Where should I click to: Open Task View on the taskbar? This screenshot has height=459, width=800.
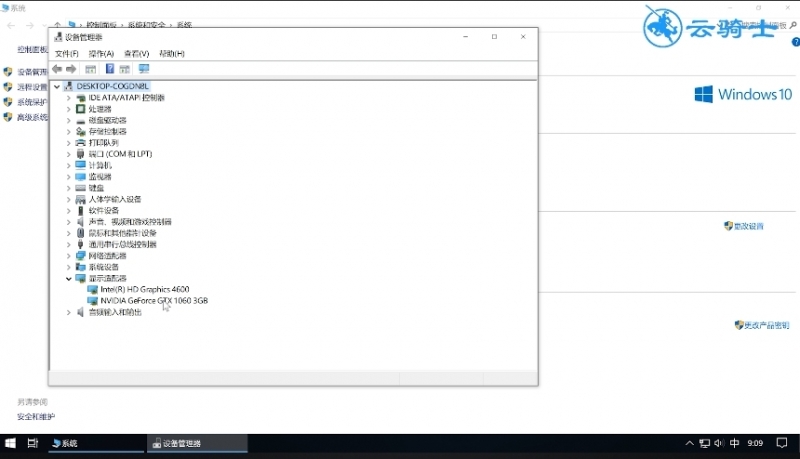click(x=33, y=443)
